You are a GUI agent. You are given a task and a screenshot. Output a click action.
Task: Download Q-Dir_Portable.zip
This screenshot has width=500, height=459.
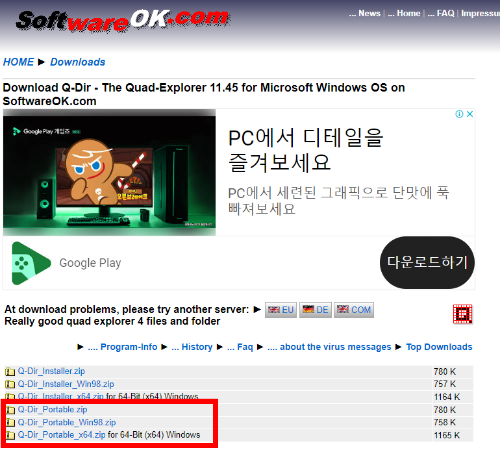point(52,409)
